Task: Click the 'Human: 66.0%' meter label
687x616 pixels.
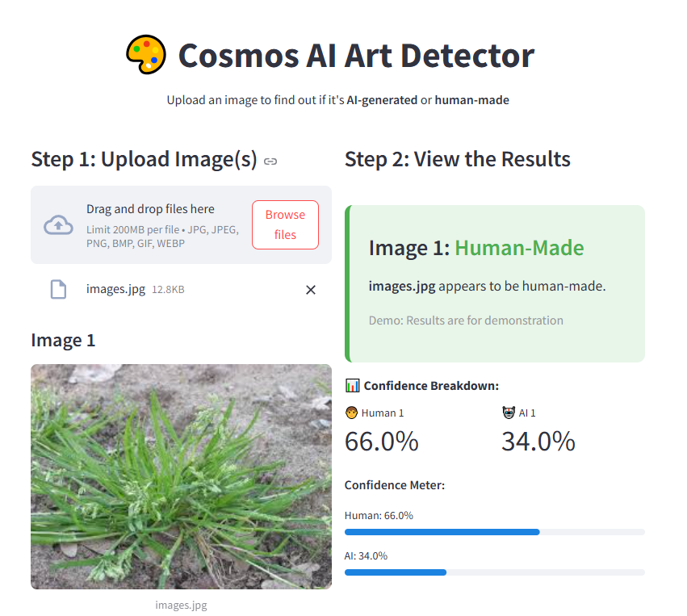Action: pyautogui.click(x=379, y=516)
